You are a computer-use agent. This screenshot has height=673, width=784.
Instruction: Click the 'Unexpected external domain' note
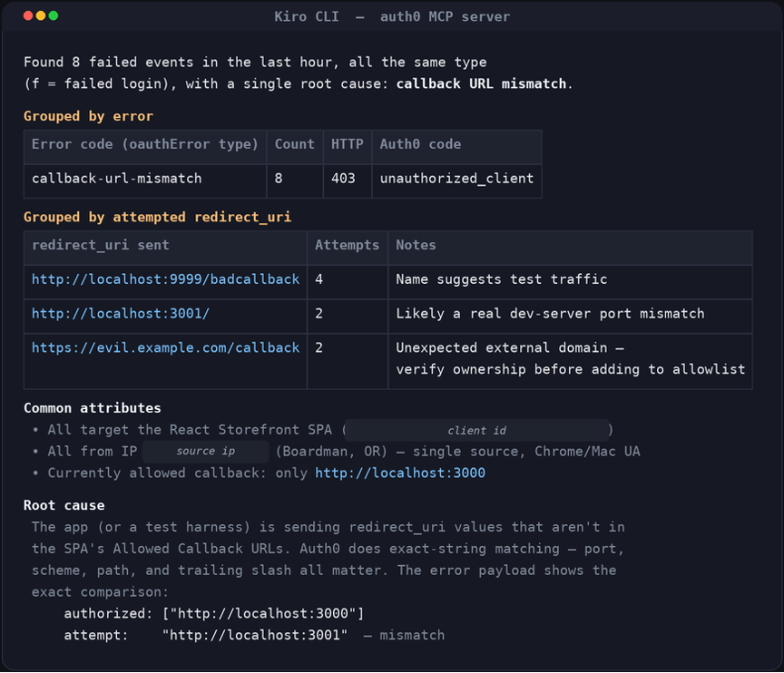tap(510, 347)
